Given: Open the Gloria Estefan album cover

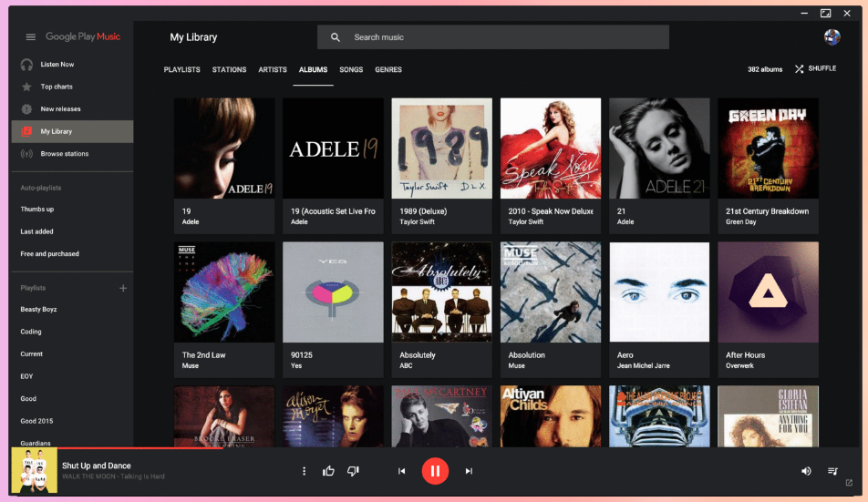Looking at the screenshot, I should coord(768,416).
